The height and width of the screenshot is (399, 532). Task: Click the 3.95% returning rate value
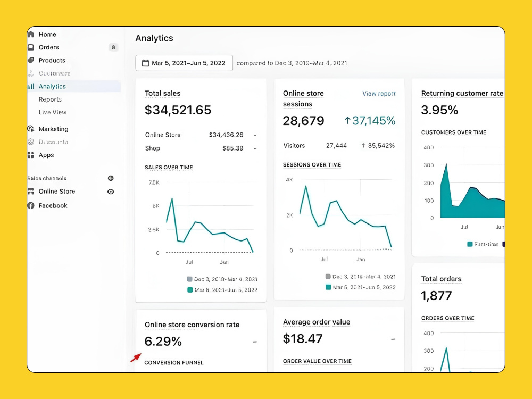tap(439, 110)
